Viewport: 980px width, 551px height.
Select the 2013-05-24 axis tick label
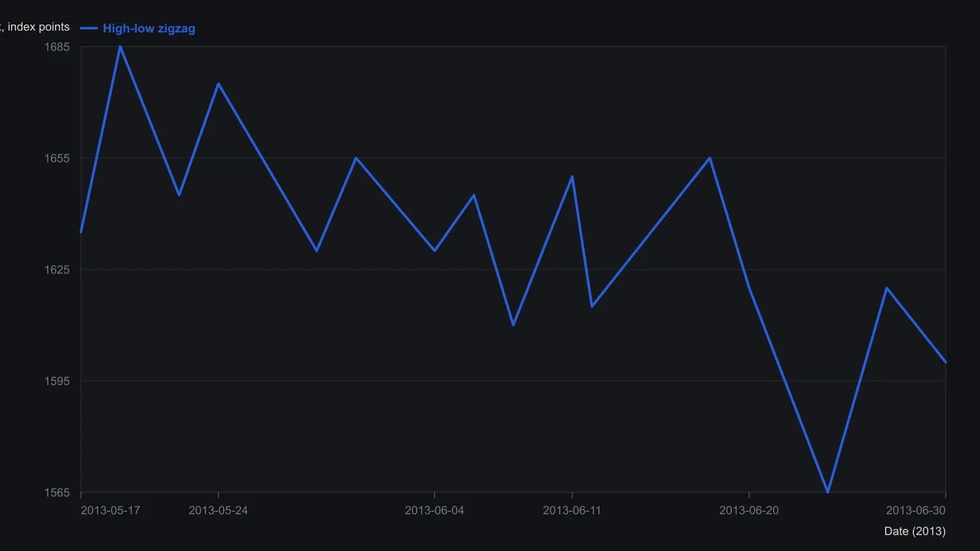click(218, 510)
